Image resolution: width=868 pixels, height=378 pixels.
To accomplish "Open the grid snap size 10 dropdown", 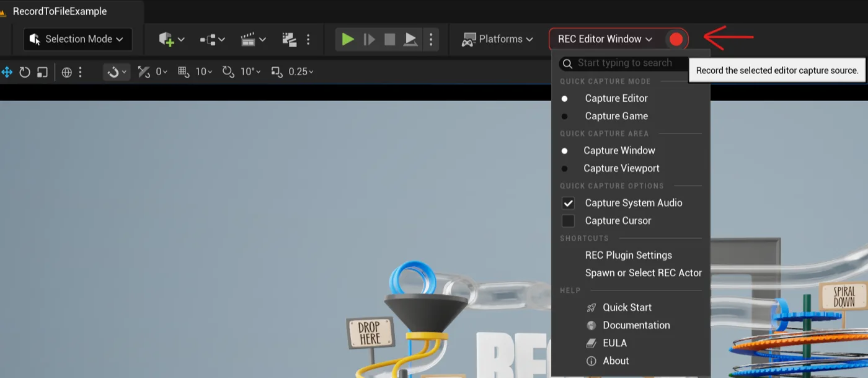I will [x=204, y=72].
